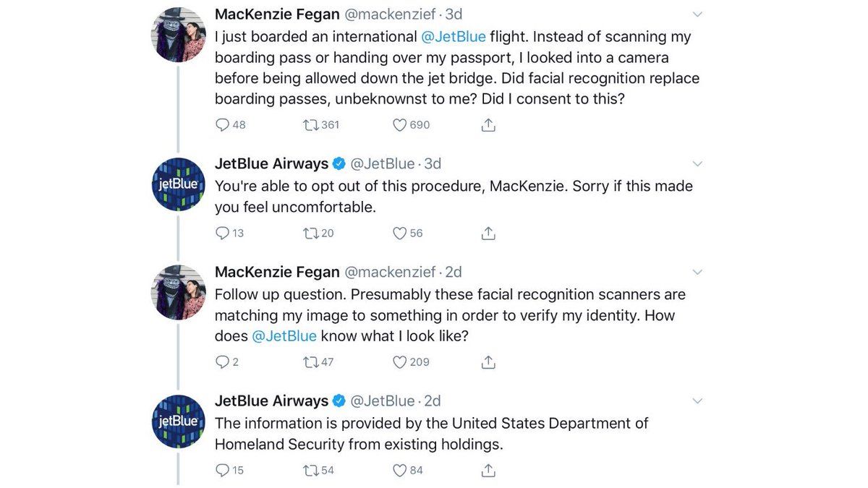The height and width of the screenshot is (488, 868).
Task: View MacKenzie Fegan's avatar on follow up tweet
Action: pyautogui.click(x=179, y=292)
